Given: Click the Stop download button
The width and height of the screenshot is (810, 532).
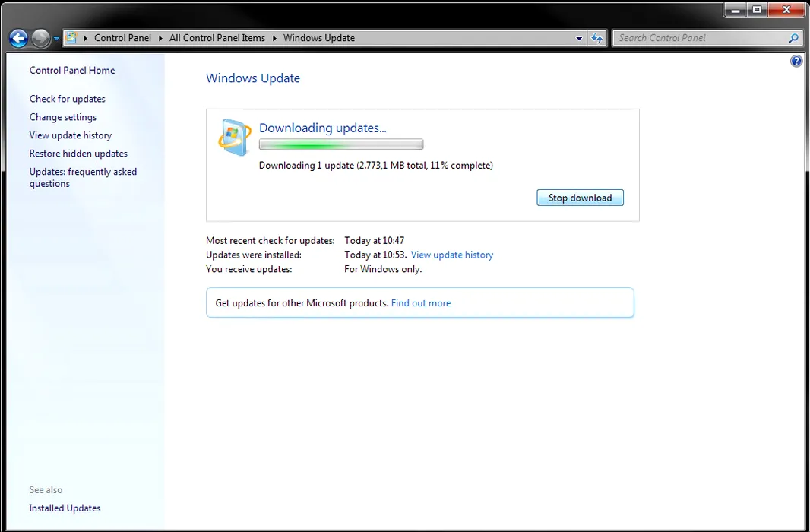Looking at the screenshot, I should 580,198.
